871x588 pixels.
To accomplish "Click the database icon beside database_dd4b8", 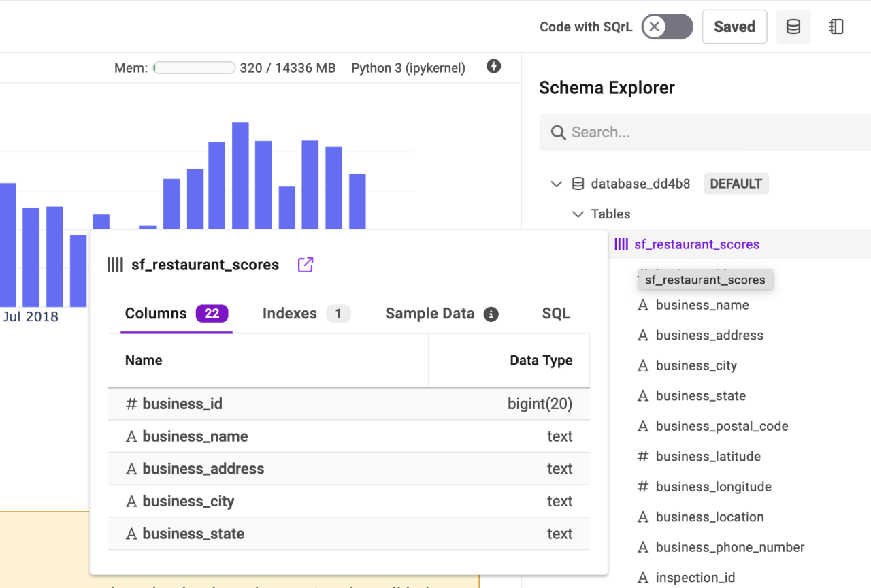I will point(577,183).
